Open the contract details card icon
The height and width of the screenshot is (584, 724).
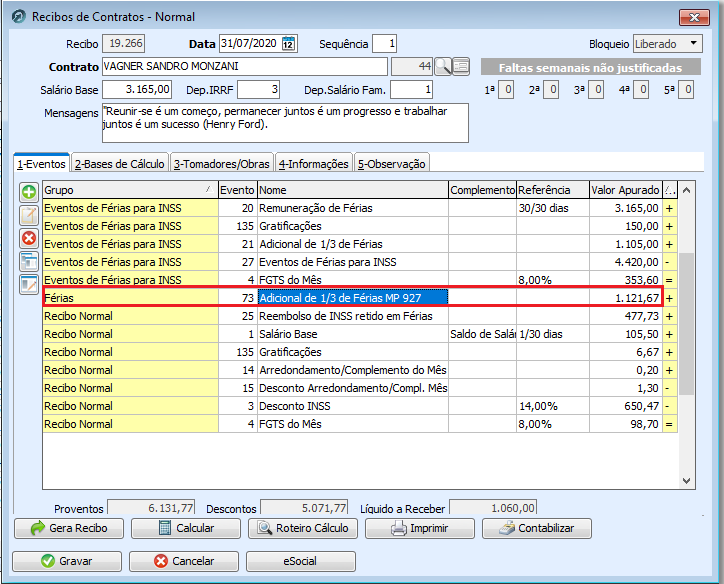click(461, 66)
